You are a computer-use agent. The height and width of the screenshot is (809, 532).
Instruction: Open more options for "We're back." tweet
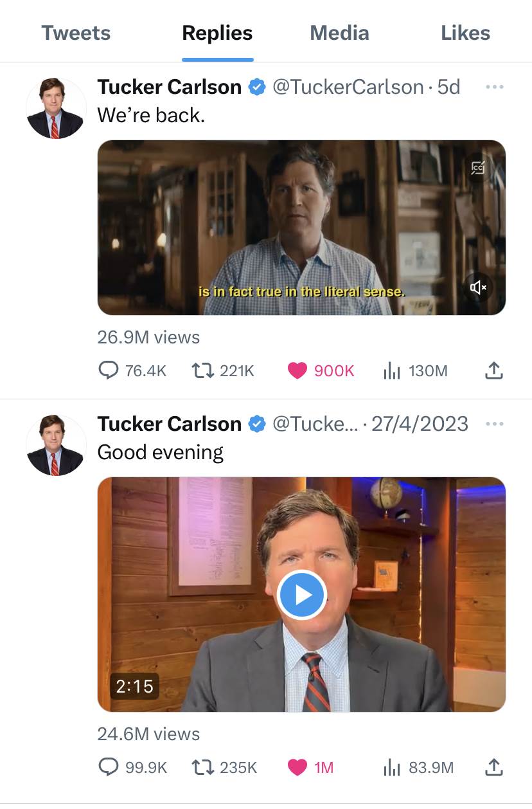[494, 87]
